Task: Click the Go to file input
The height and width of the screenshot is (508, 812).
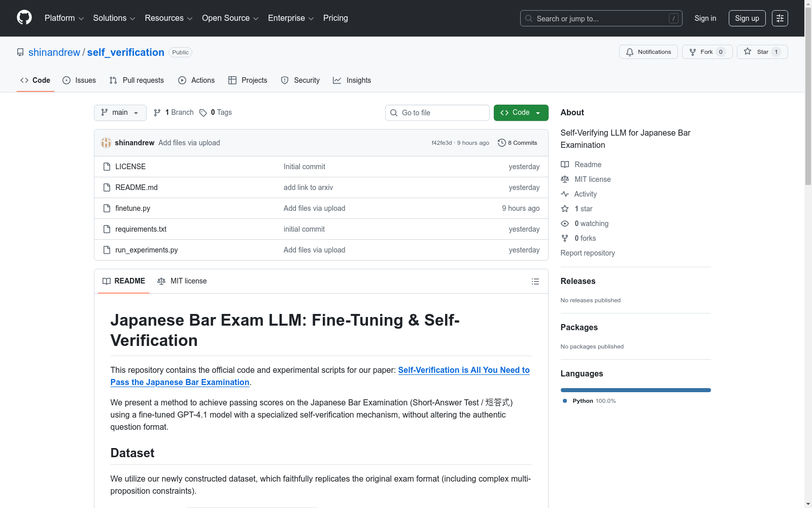Action: (x=437, y=113)
